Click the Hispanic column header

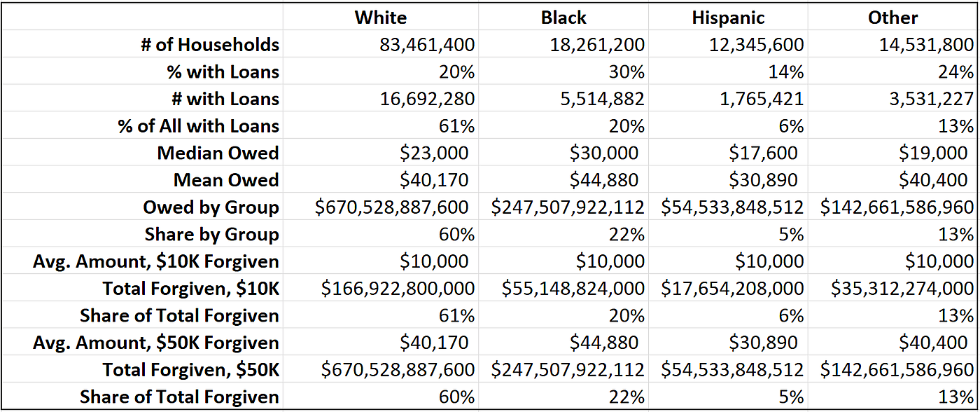click(728, 18)
